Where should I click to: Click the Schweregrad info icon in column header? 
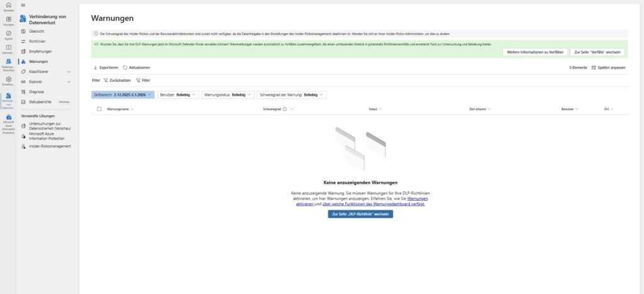pyautogui.click(x=285, y=109)
